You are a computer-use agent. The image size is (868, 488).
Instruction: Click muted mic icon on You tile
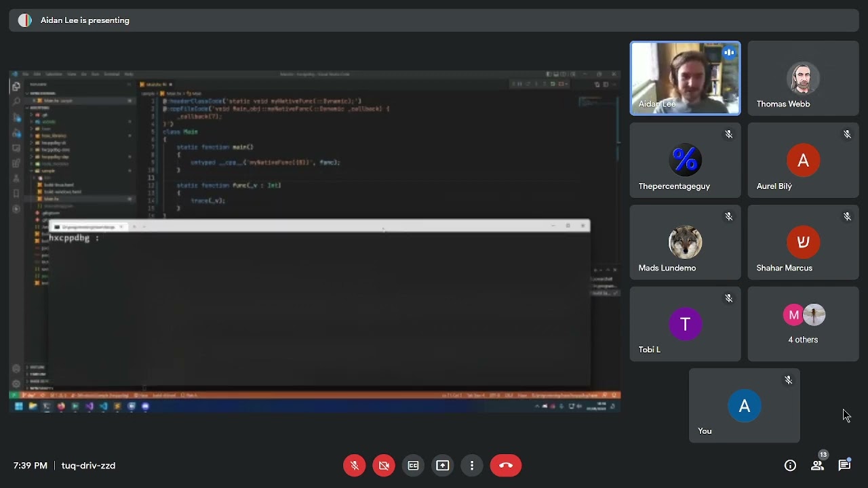pyautogui.click(x=788, y=380)
